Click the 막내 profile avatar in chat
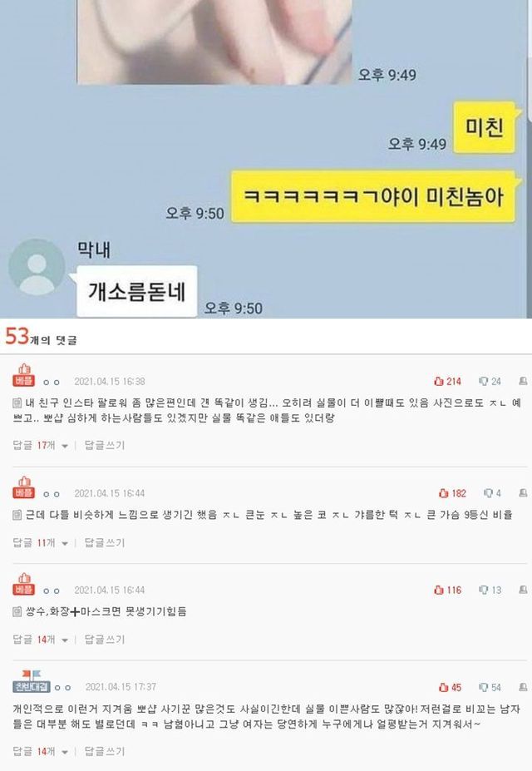 [37, 268]
